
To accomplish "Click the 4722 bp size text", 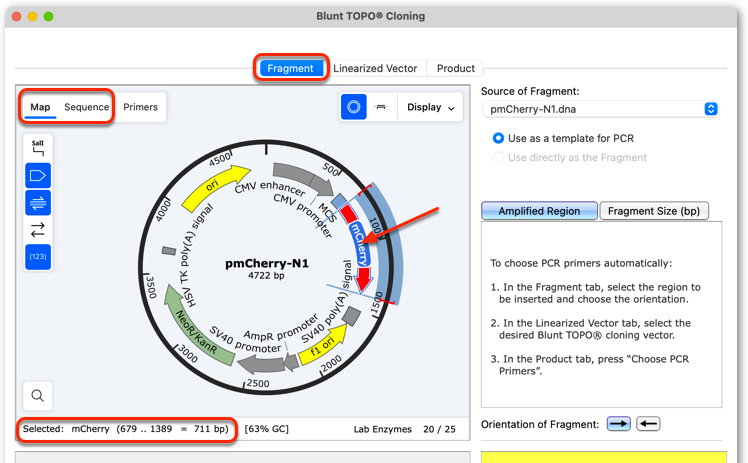I will point(266,276).
